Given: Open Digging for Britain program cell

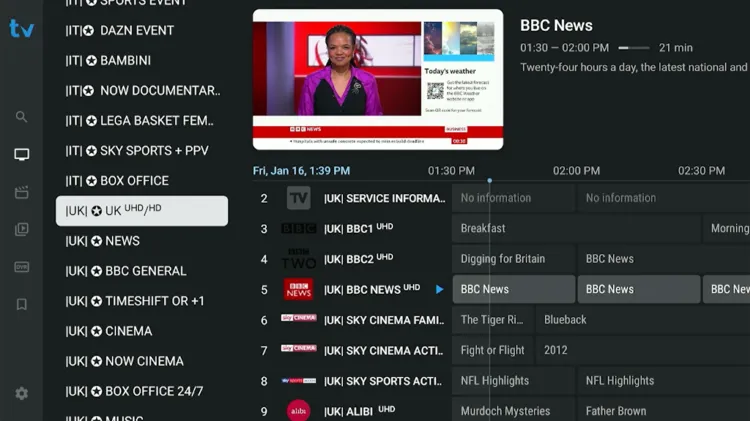Looking at the screenshot, I should 514,259.
